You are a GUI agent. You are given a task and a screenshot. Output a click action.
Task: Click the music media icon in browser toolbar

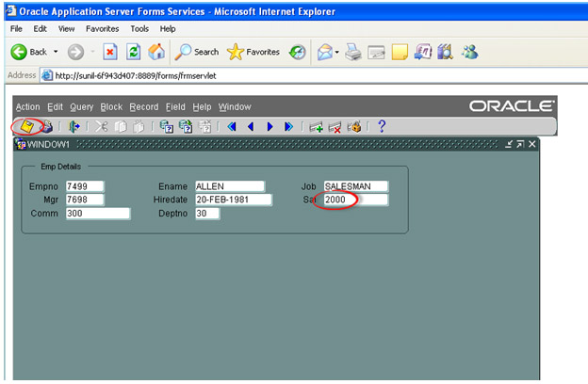click(422, 52)
